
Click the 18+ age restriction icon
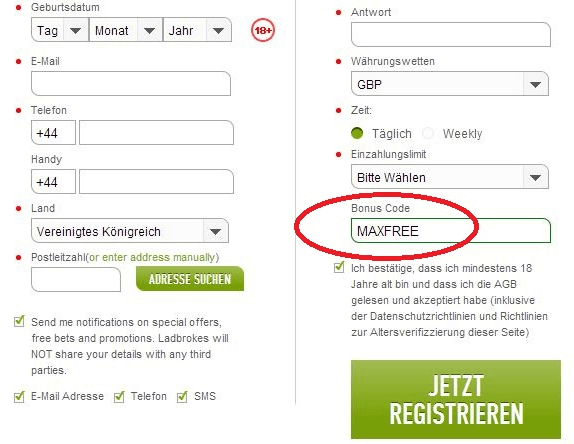click(263, 30)
